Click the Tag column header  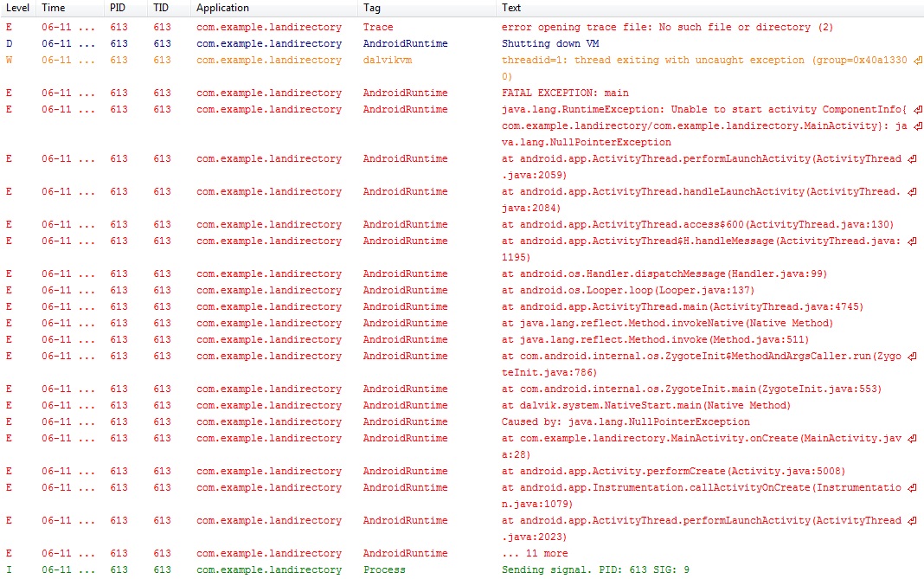(x=372, y=8)
